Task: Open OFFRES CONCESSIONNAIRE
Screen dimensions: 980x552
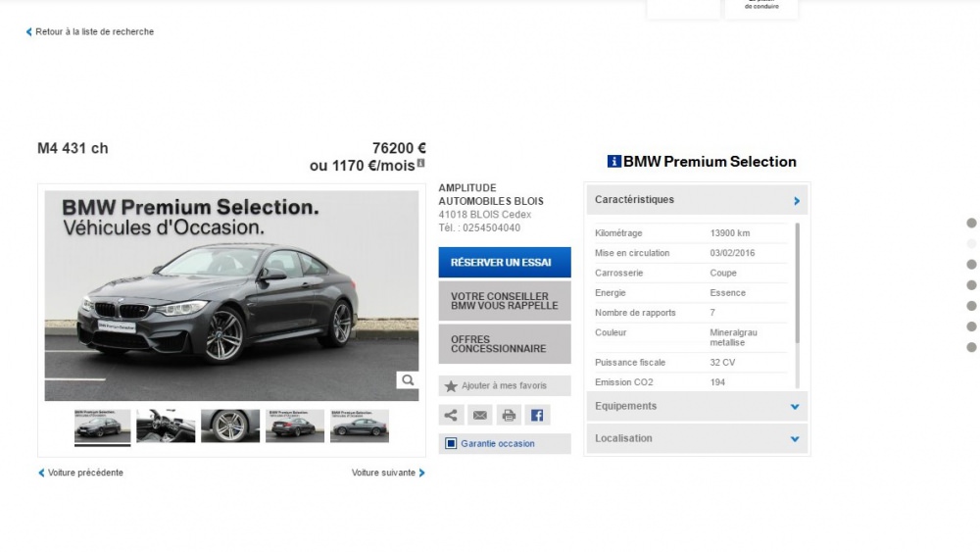Action: (505, 344)
